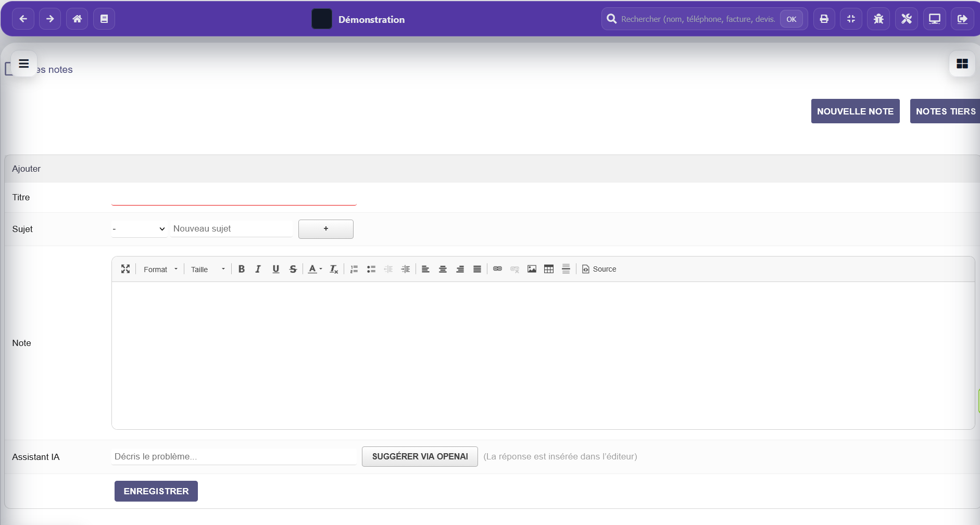
Task: Click the home icon button
Action: [77, 19]
